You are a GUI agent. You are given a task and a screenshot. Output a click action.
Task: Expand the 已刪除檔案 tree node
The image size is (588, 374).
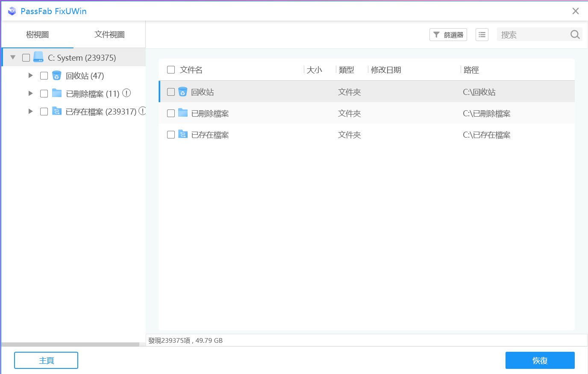[30, 93]
